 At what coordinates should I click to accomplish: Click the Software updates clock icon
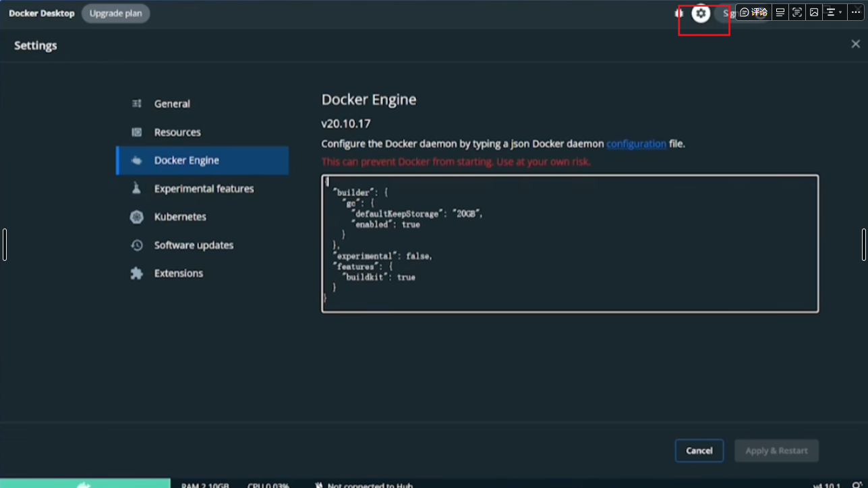click(136, 245)
